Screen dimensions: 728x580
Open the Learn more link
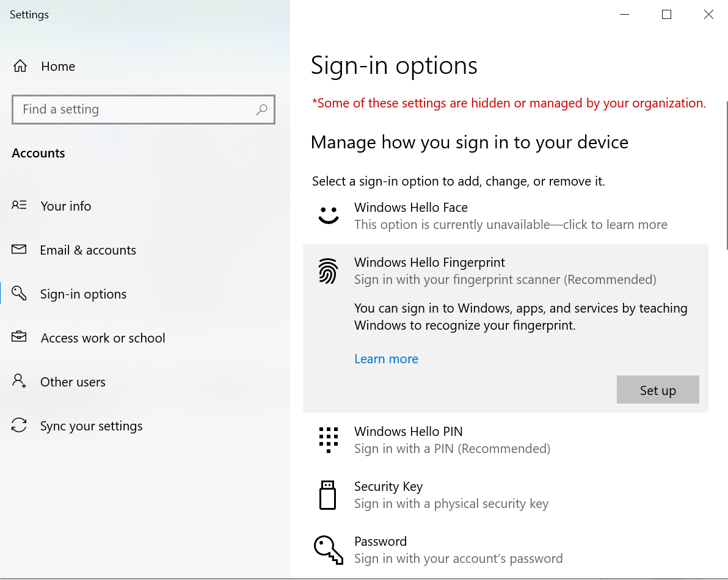point(386,358)
